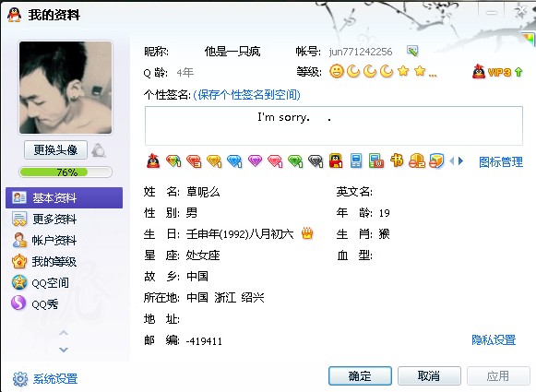Click into the personal signature text box
The height and width of the screenshot is (392, 536).
pyautogui.click(x=334, y=125)
